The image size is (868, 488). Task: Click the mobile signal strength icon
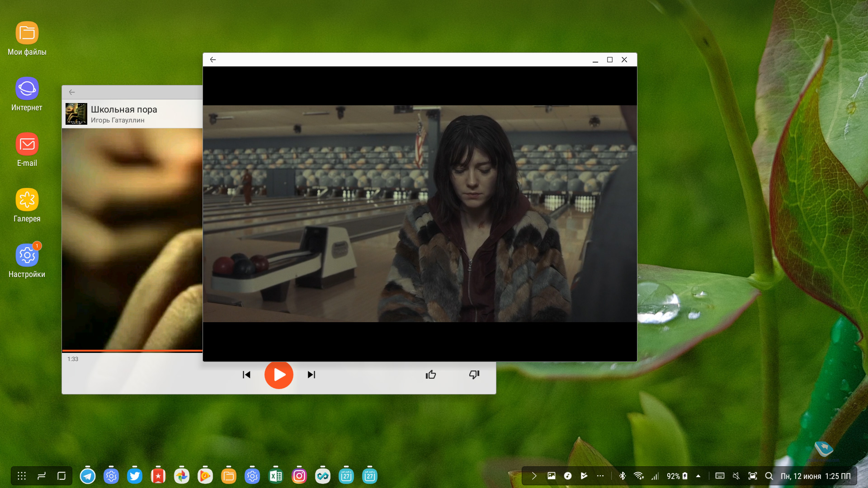(655, 476)
